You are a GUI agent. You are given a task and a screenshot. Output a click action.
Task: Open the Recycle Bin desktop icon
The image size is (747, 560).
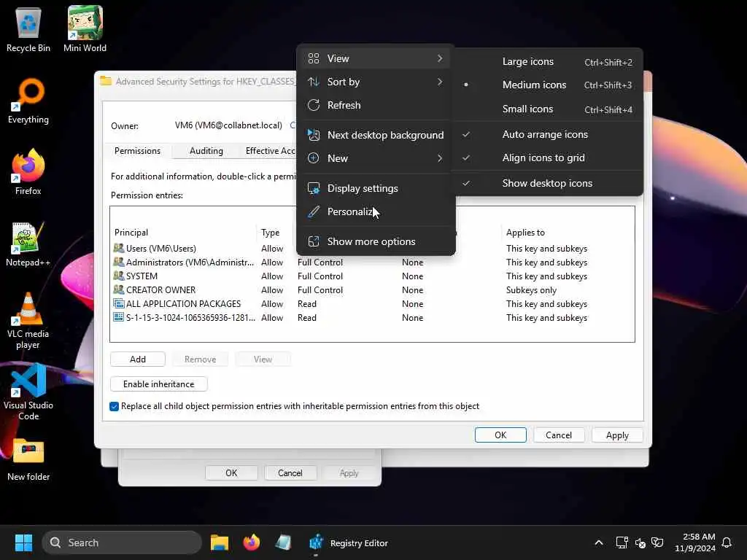pos(28,29)
